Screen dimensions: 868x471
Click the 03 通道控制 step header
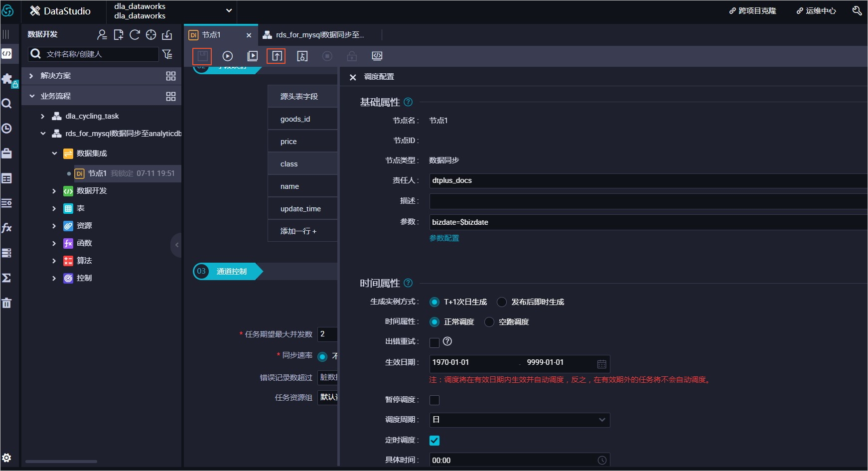click(228, 271)
